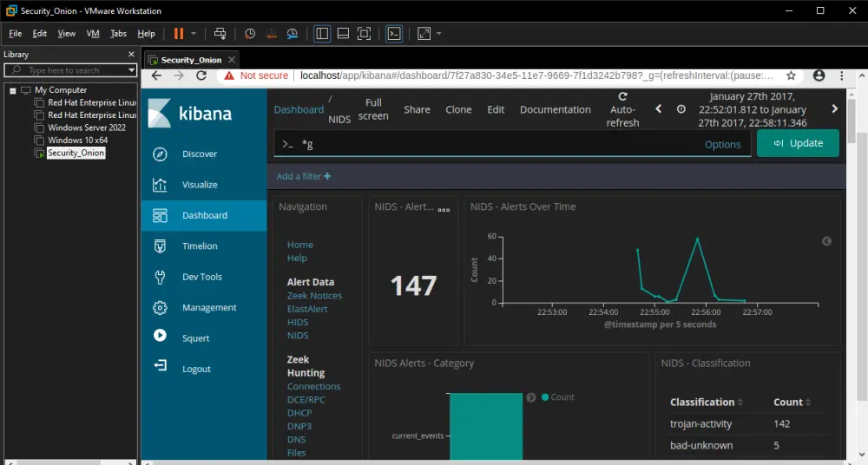
Task: Click the browser address bar URL
Action: click(536, 75)
